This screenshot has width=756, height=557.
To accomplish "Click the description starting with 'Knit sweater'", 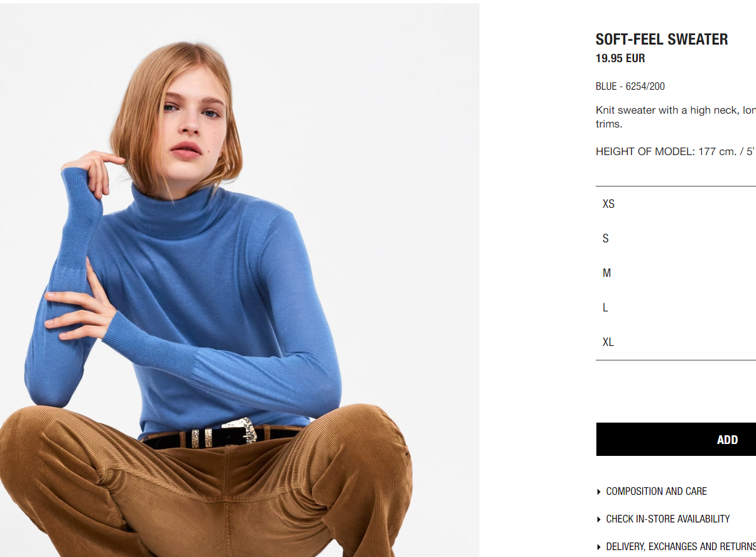I will (x=676, y=117).
